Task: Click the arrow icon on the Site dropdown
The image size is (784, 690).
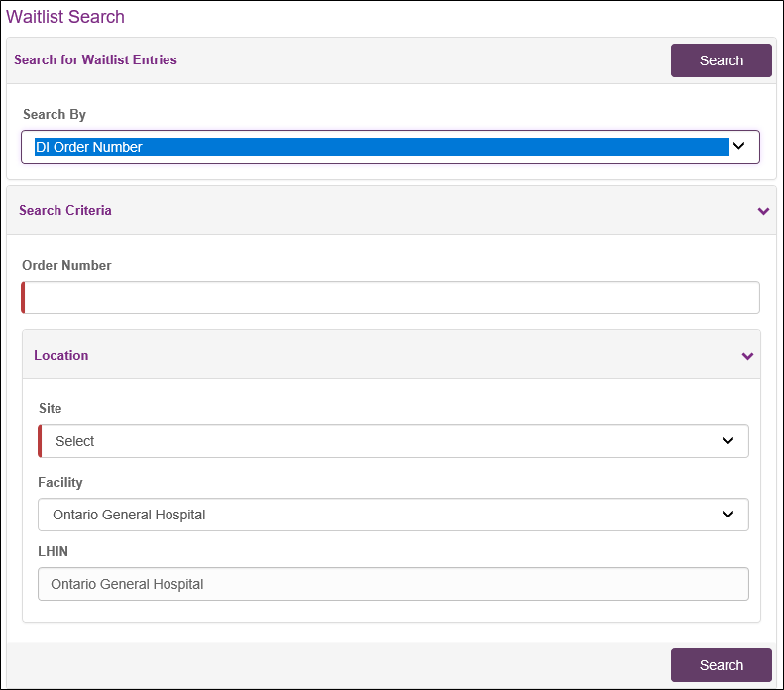Action: pos(728,441)
